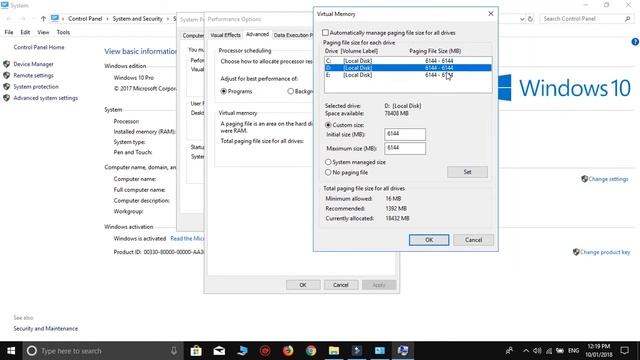
Task: Open the File menu
Action: (9, 32)
